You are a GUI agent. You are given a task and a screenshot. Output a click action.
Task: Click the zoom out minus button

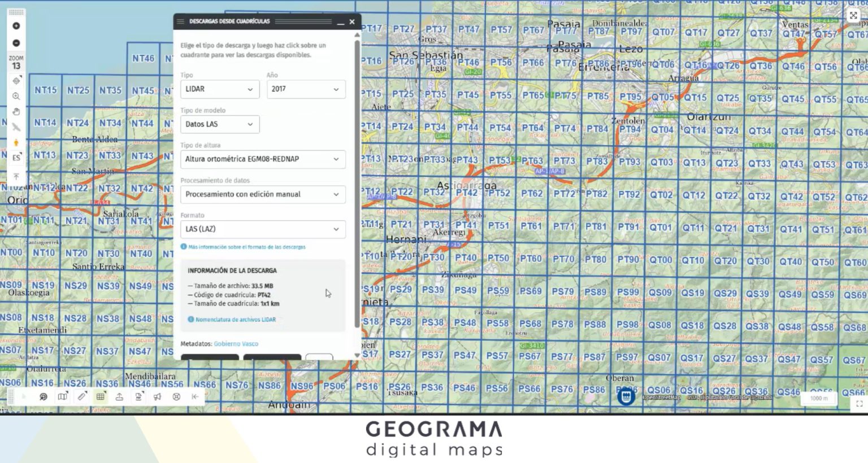pyautogui.click(x=16, y=43)
